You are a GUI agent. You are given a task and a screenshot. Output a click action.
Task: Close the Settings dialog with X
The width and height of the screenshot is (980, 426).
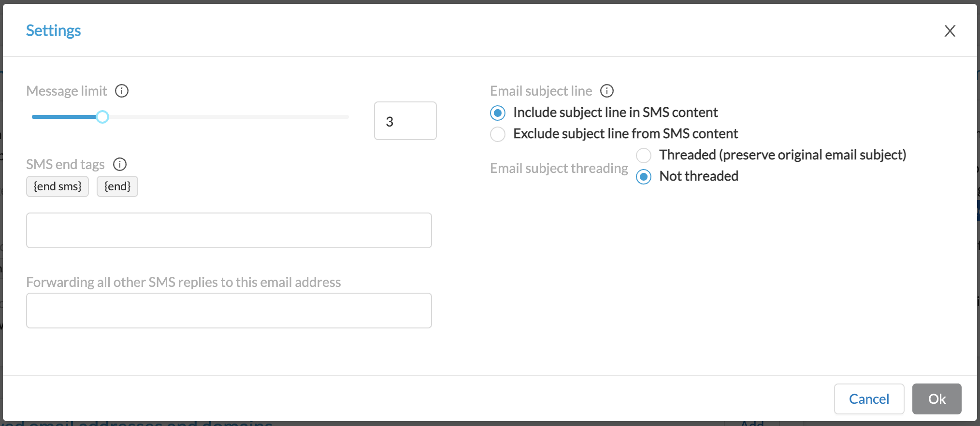(950, 31)
